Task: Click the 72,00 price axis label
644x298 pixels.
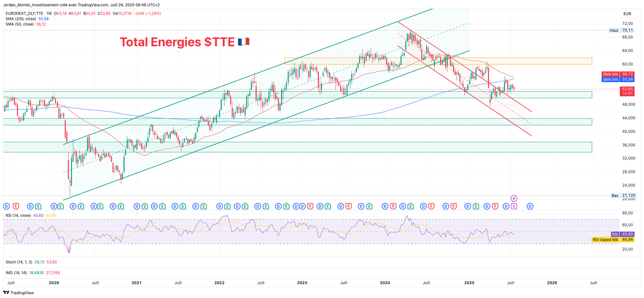Action: tap(627, 24)
